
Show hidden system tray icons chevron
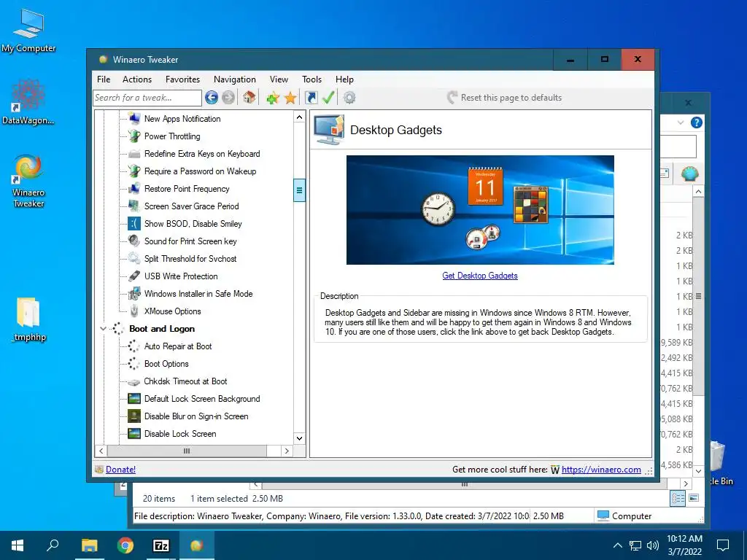617,545
